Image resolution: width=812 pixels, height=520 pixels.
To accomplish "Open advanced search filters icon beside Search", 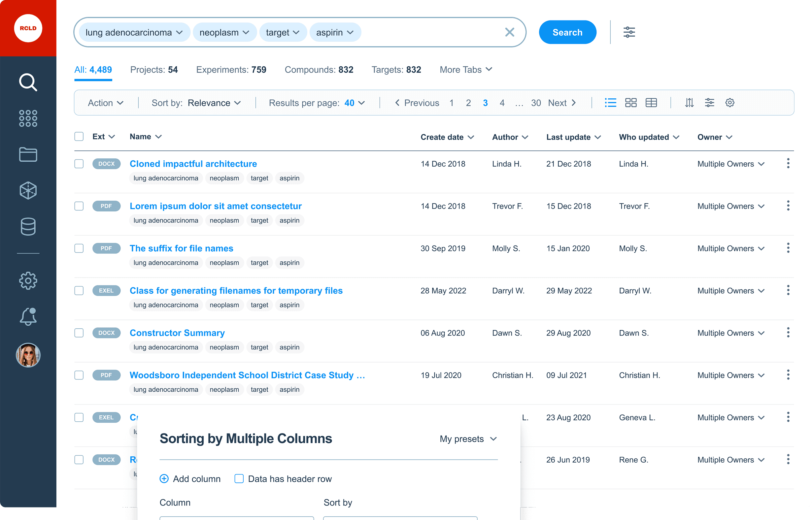I will pyautogui.click(x=629, y=32).
